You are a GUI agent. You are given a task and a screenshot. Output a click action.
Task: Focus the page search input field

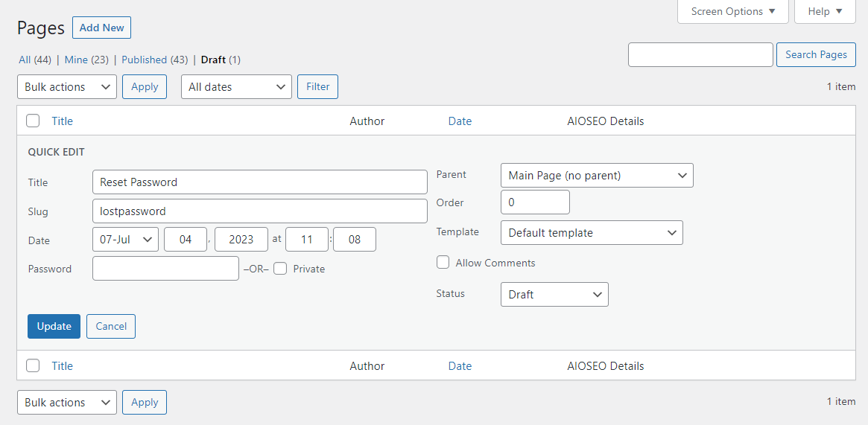pyautogui.click(x=700, y=54)
